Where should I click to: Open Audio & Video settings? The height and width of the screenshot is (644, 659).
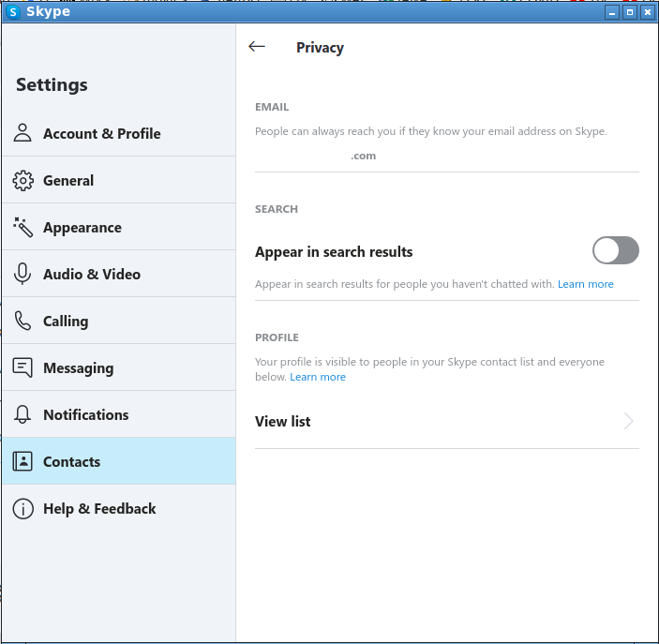[118, 274]
